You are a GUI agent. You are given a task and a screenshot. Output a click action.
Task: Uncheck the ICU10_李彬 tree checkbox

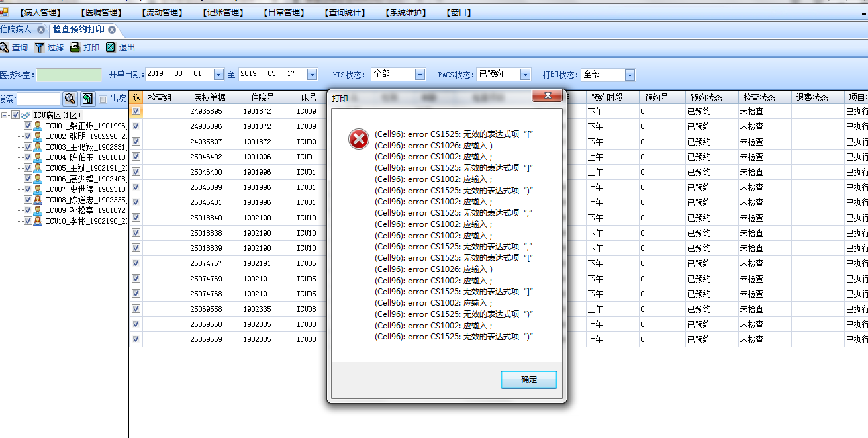(28, 221)
